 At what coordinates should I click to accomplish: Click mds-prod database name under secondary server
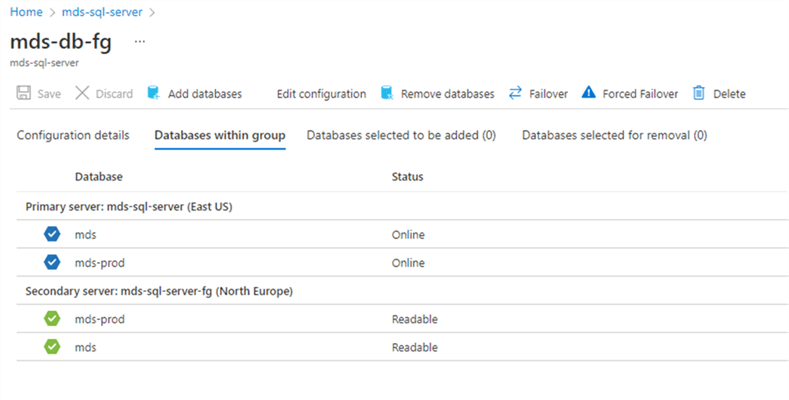tap(100, 319)
